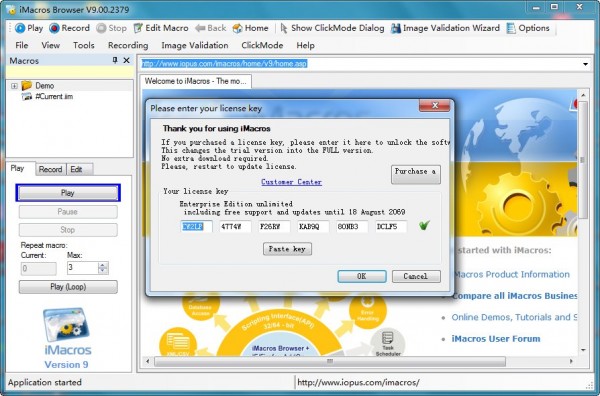
Task: Click the KAB9Q license key field
Action: click(313, 227)
